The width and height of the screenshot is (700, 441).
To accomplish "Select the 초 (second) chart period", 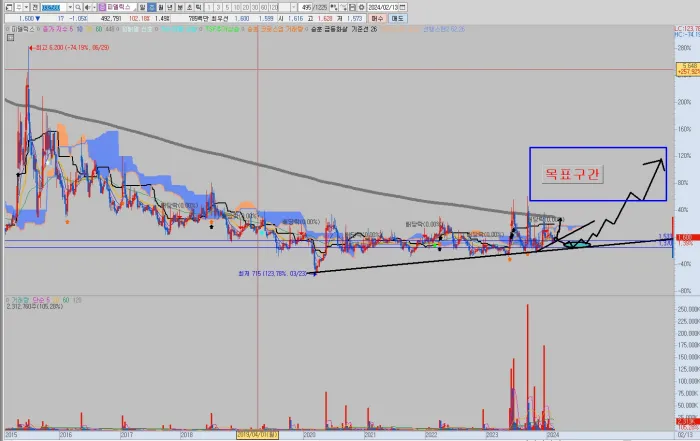I will coord(189,7).
